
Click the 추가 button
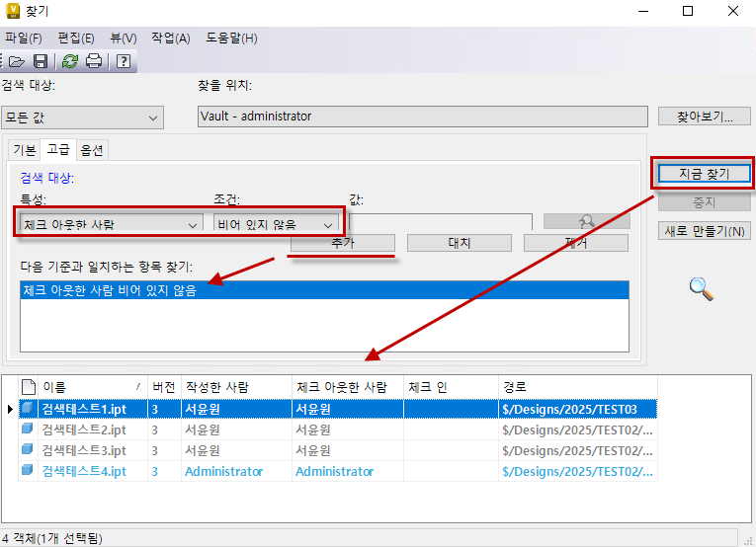(x=343, y=243)
